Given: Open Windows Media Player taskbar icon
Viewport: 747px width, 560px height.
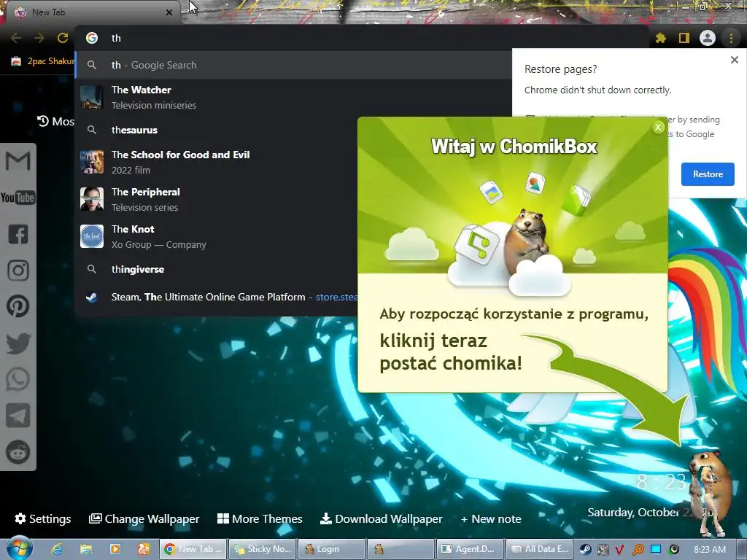Looking at the screenshot, I should (115, 549).
